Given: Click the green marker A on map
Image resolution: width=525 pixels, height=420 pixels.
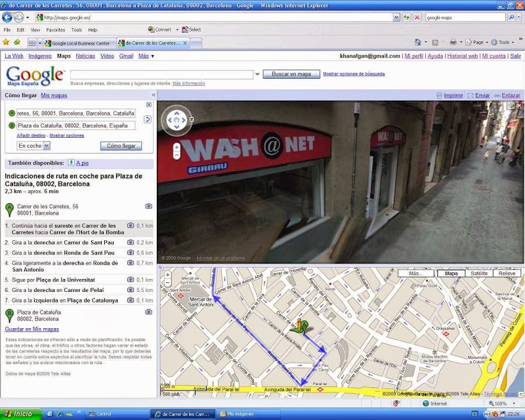Looking at the screenshot, I should coord(304,326).
